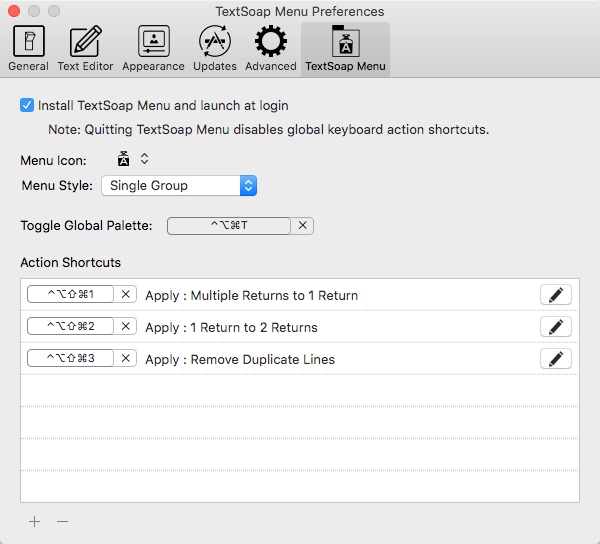This screenshot has height=544, width=600.
Task: Uncheck Install TextSoap Menu and launch at login
Action: [x=27, y=105]
